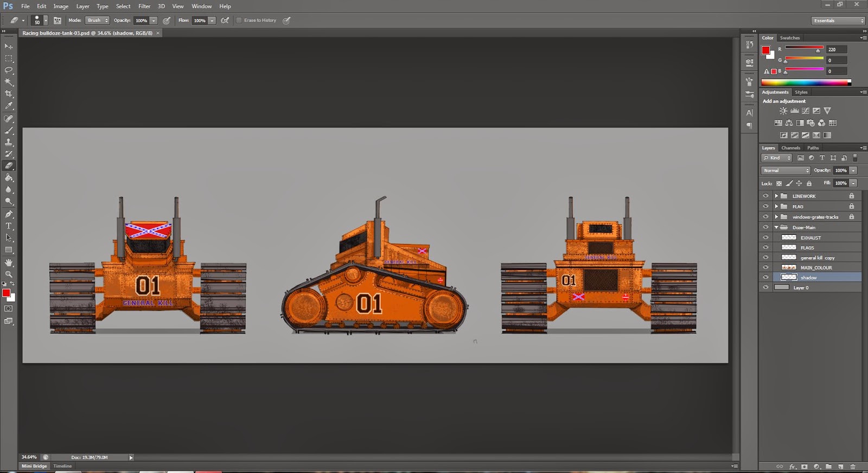This screenshot has width=868, height=473.
Task: Select the general kill copy layer
Action: click(818, 258)
